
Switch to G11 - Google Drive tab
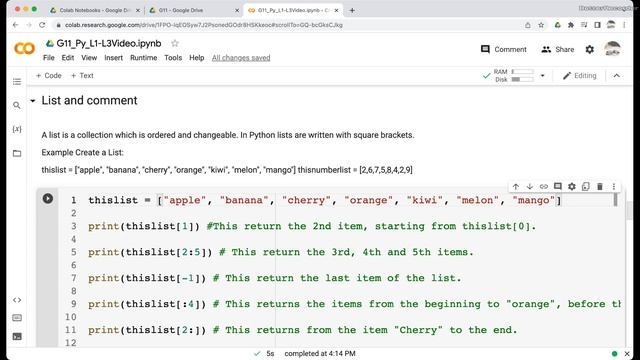coord(194,10)
